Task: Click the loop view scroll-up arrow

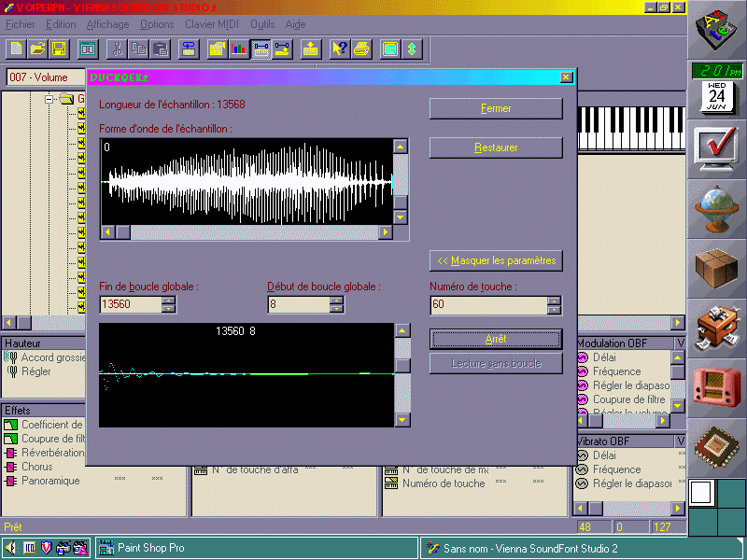Action: point(402,330)
